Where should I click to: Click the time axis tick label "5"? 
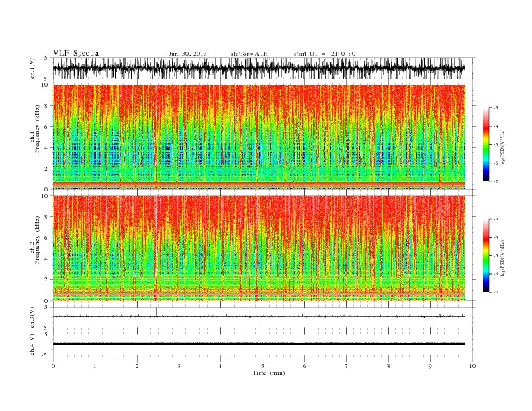263,366
